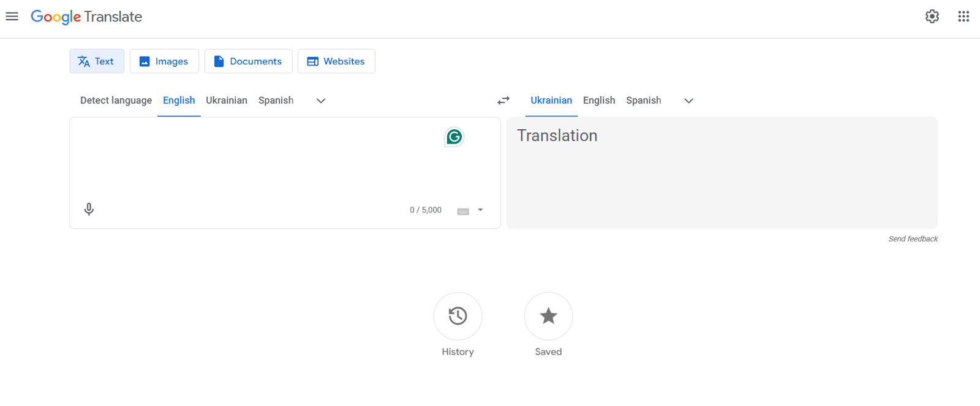Open input tools dropdown arrow
Image resolution: width=980 pixels, height=406 pixels.
(x=480, y=210)
